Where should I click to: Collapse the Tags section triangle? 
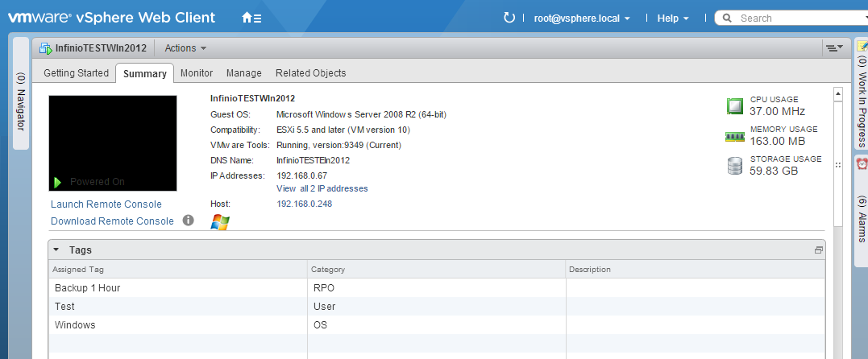56,250
